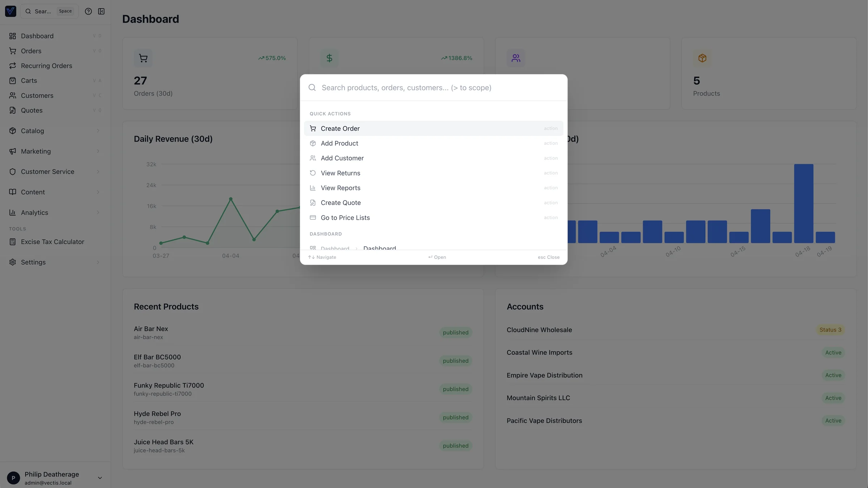Open Customers in the sidebar
The height and width of the screenshot is (488, 868).
pyautogui.click(x=37, y=96)
